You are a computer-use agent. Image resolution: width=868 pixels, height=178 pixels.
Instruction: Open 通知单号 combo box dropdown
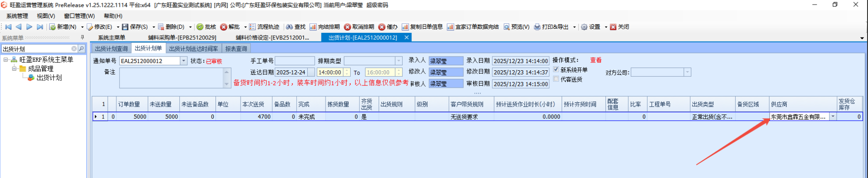point(184,61)
